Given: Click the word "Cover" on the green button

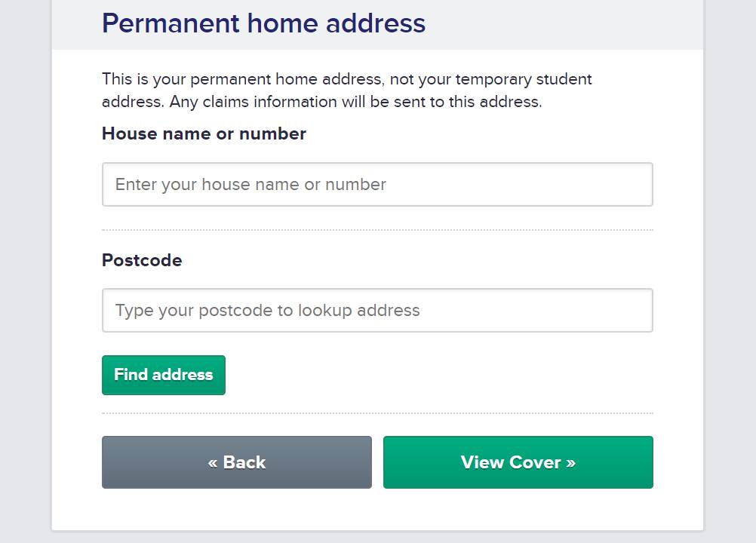Looking at the screenshot, I should point(536,462).
